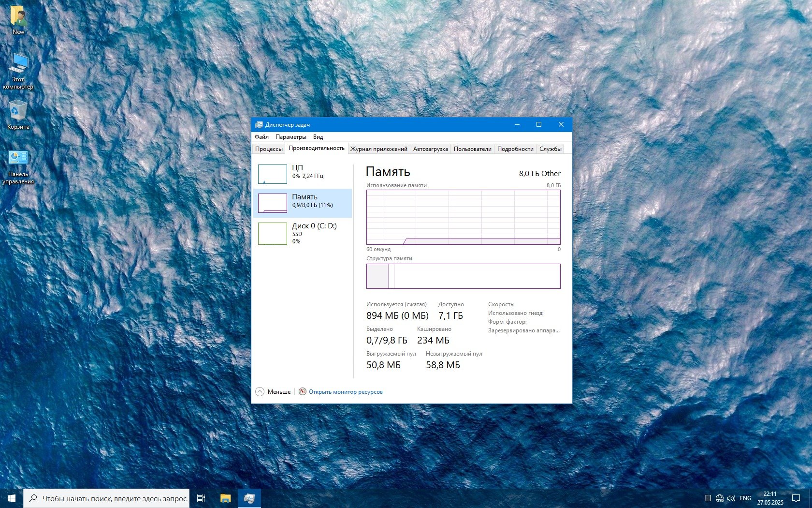The width and height of the screenshot is (812, 508).
Task: Click the volume speaker tray icon
Action: point(731,498)
